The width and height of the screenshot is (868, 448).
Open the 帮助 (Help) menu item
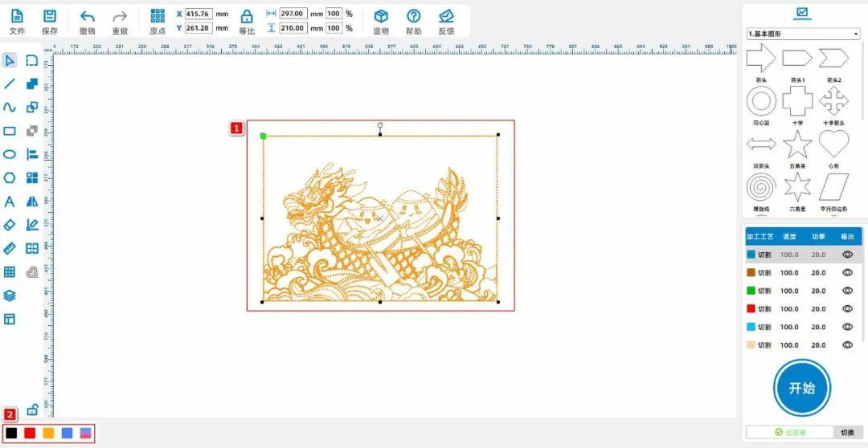[x=413, y=17]
